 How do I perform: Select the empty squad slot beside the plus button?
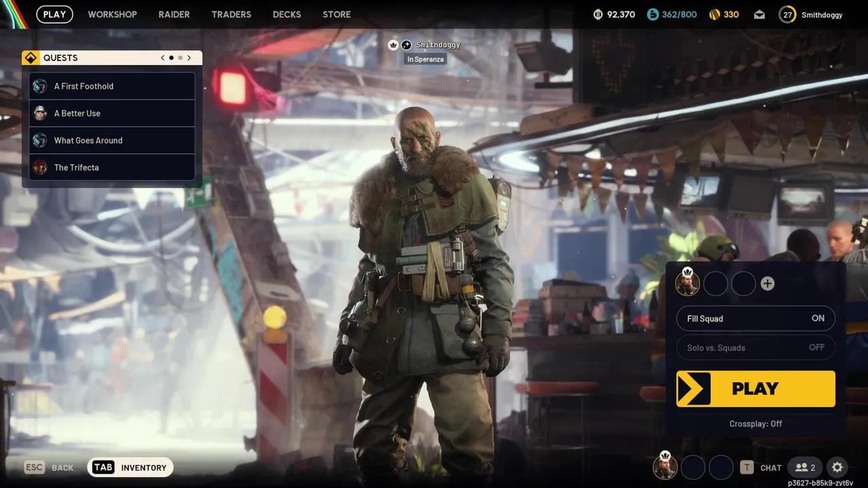point(743,283)
